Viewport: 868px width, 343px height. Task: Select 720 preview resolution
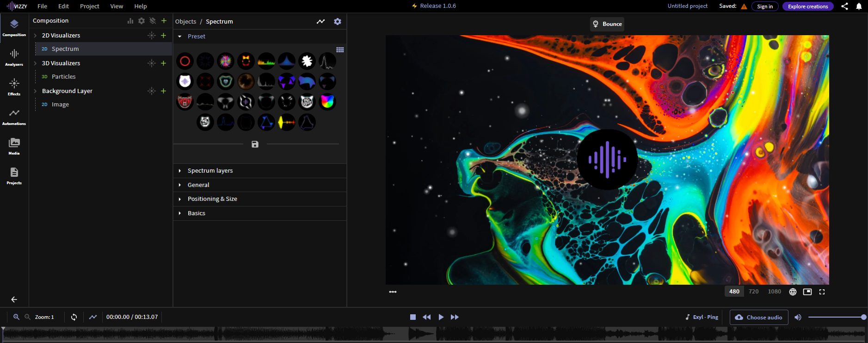tap(754, 292)
